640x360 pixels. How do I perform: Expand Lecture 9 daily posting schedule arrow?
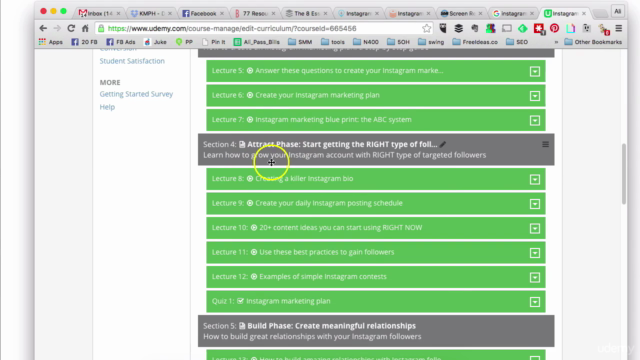point(535,204)
